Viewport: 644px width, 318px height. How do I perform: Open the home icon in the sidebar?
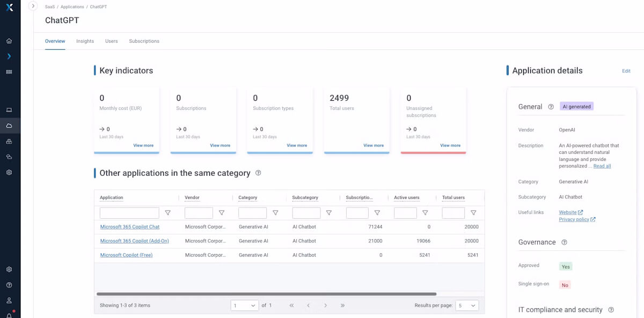[9, 41]
